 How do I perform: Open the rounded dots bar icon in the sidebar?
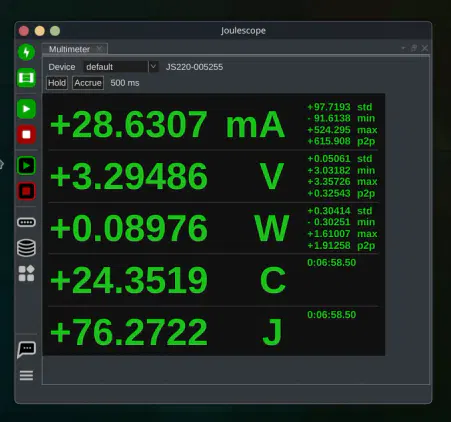[26, 222]
